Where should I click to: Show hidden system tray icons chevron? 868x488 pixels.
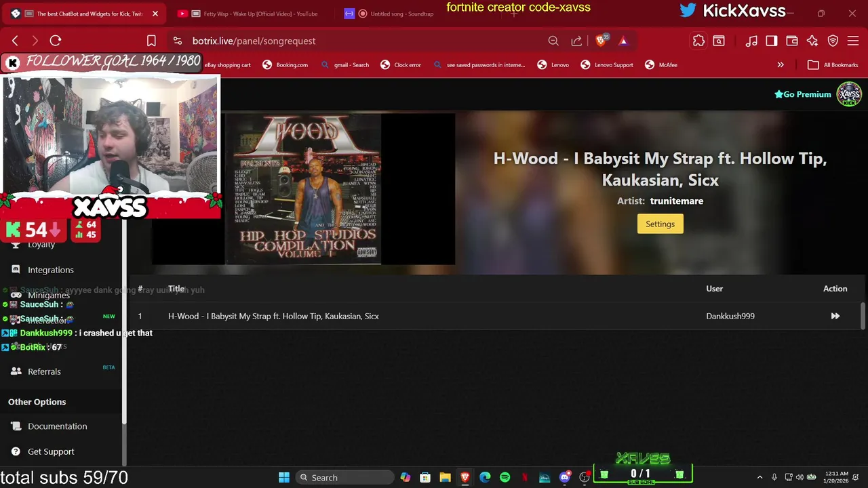click(x=759, y=477)
